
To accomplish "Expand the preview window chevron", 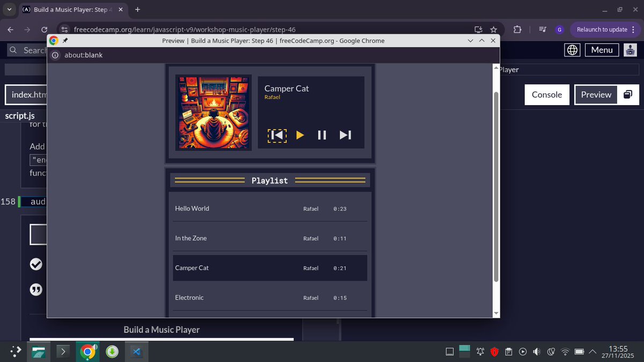I will (481, 40).
